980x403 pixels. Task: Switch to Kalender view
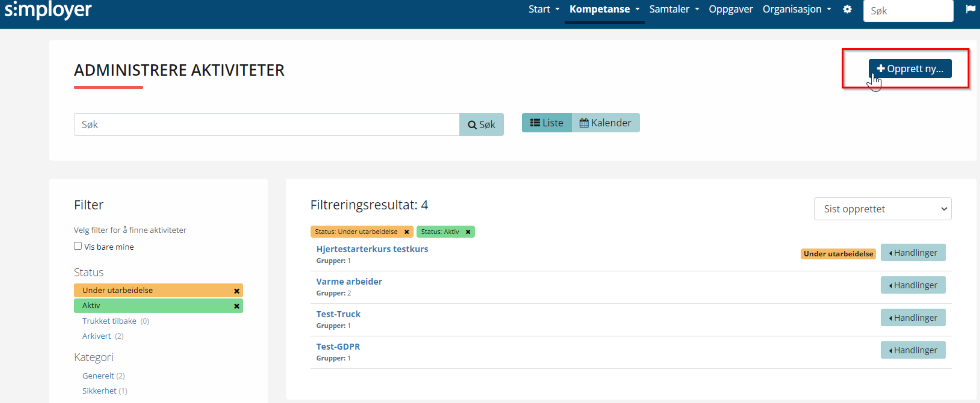click(x=605, y=123)
